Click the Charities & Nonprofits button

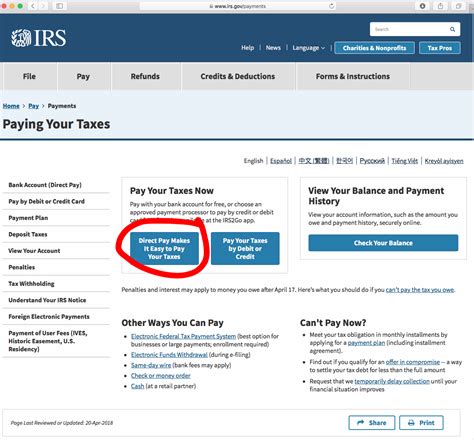tap(374, 48)
